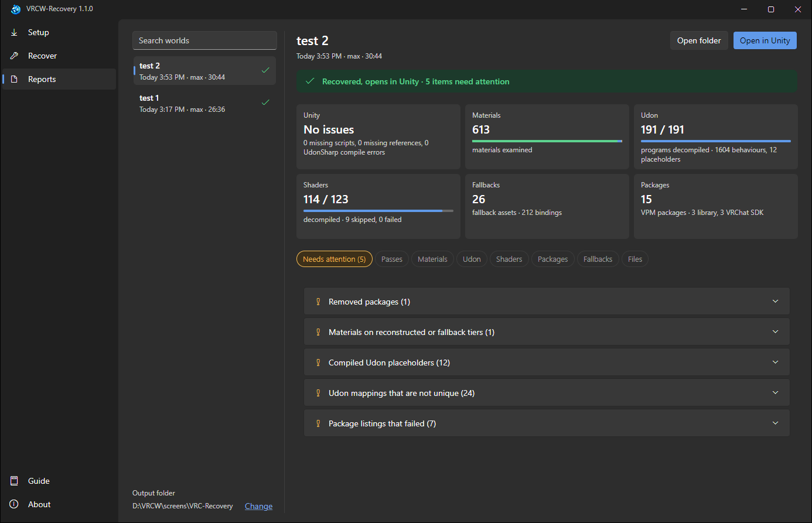
Task: Show the Fallbacks tab
Action: coord(598,259)
